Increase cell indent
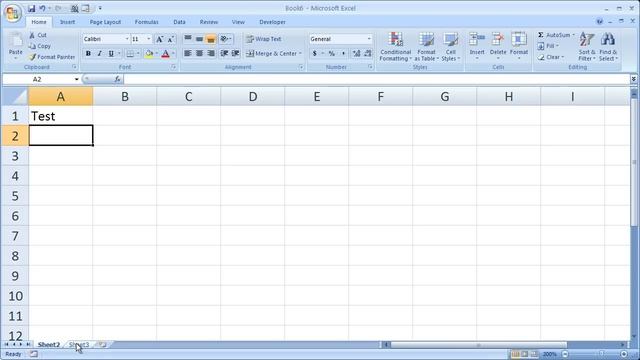 coord(236,53)
